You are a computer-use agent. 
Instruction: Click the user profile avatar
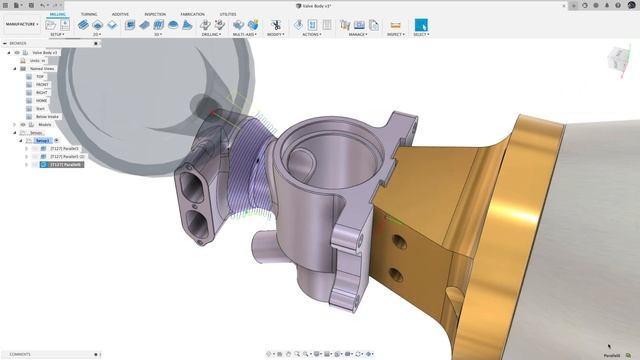point(631,5)
